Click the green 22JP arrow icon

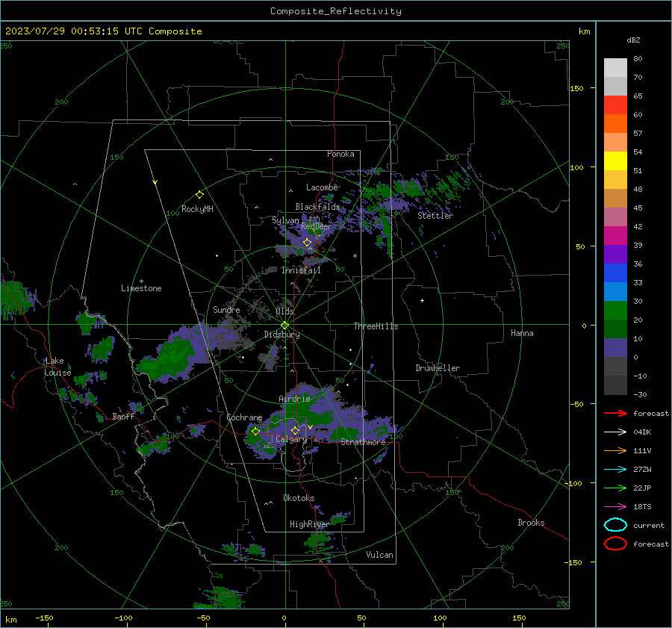click(x=615, y=488)
